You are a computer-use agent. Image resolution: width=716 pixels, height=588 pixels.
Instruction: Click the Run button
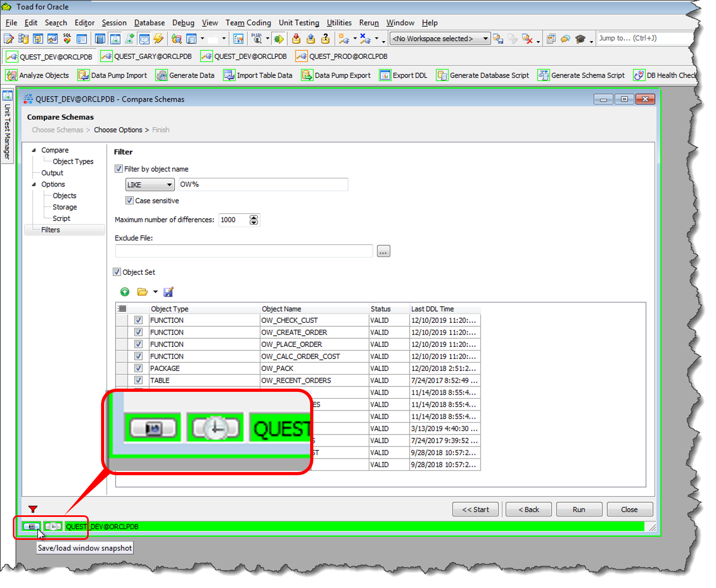pos(579,509)
